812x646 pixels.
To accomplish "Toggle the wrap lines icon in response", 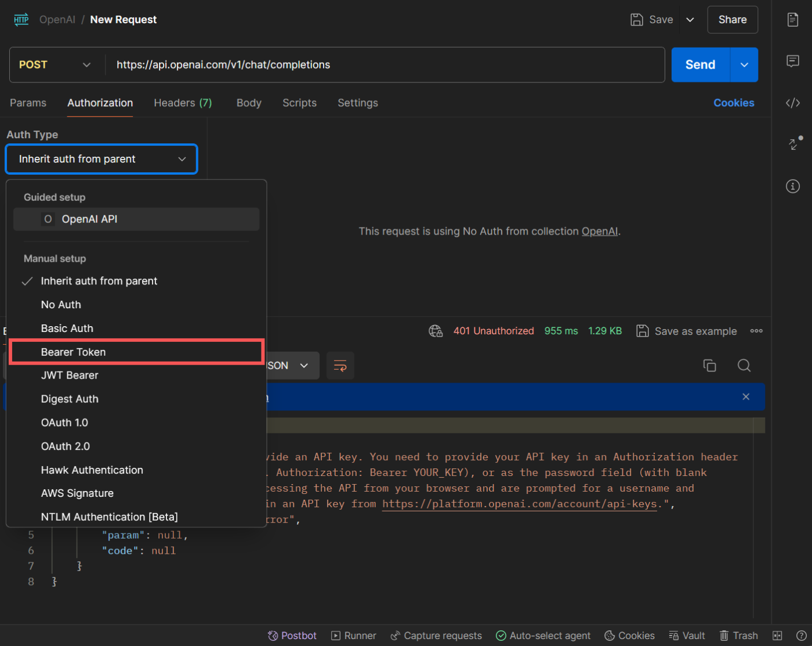I will pos(340,366).
